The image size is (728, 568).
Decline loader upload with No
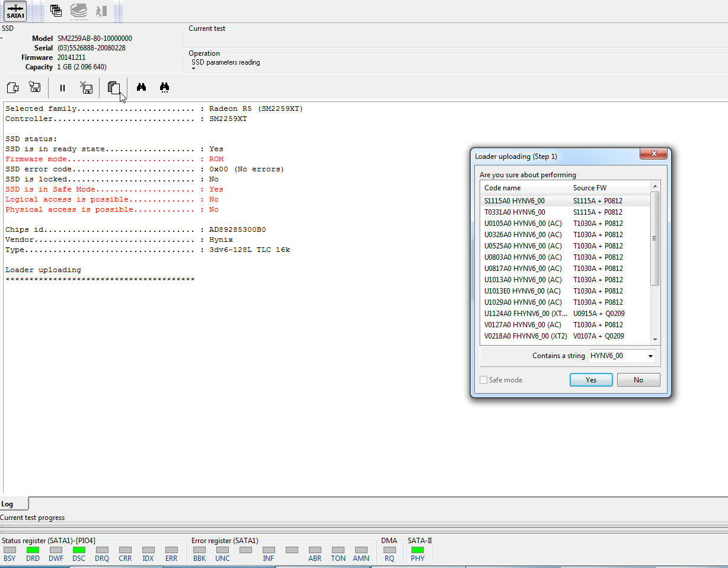tap(638, 380)
